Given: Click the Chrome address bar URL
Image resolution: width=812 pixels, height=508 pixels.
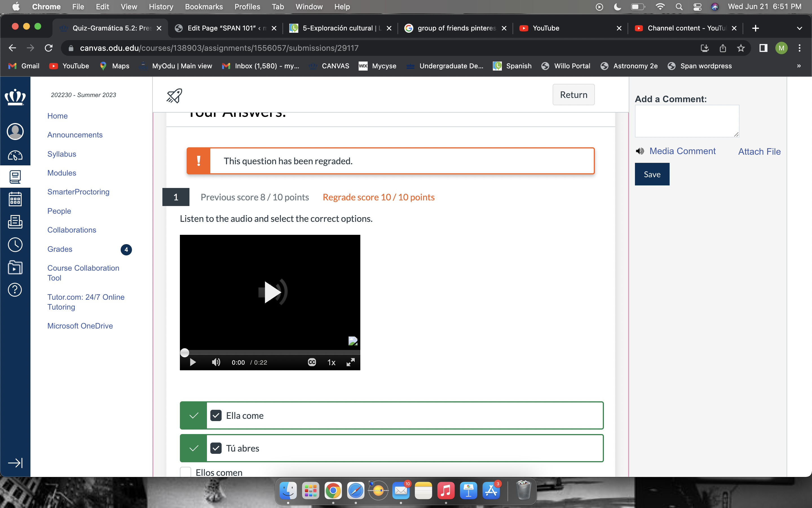Looking at the screenshot, I should pos(219,48).
